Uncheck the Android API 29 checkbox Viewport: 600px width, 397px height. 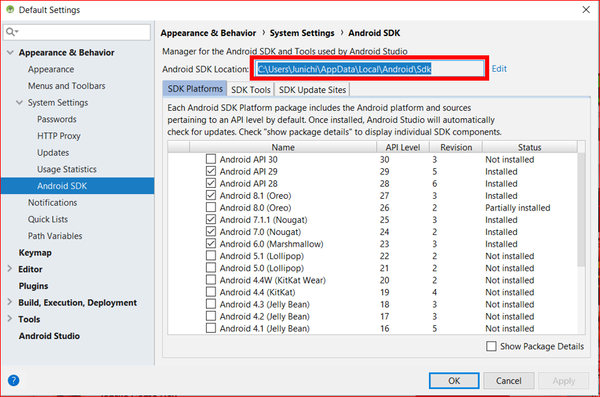click(211, 171)
